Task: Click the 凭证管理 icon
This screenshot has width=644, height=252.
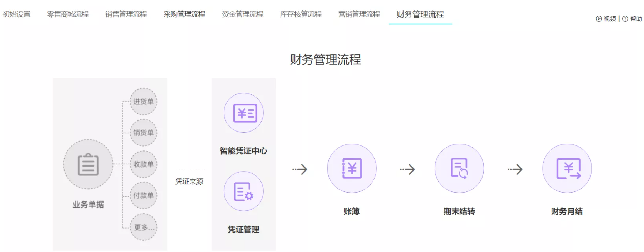Action: point(243,191)
